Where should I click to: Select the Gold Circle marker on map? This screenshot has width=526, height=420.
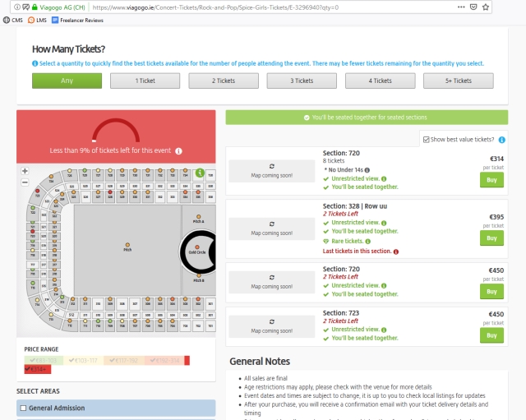tap(197, 247)
